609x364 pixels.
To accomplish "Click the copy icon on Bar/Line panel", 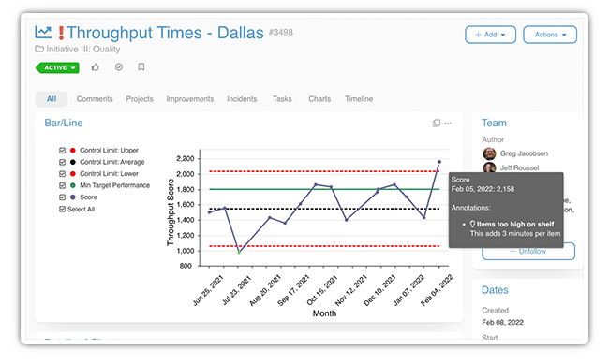I will 437,123.
